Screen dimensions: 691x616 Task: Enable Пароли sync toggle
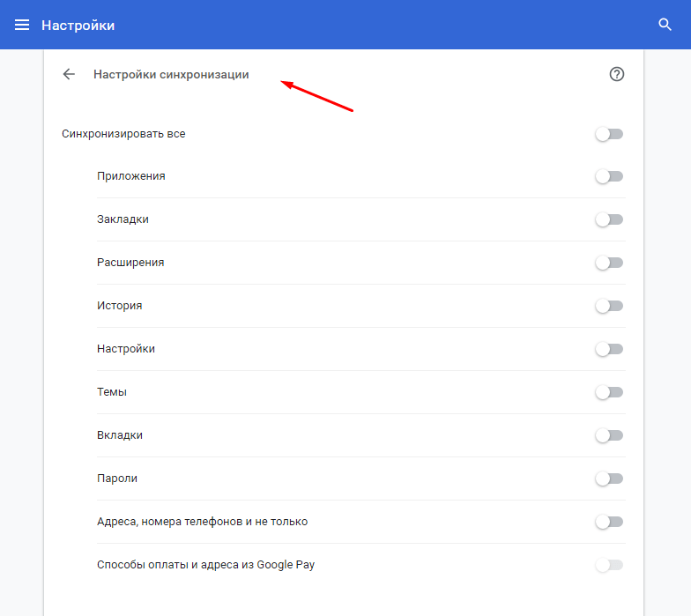tap(609, 479)
